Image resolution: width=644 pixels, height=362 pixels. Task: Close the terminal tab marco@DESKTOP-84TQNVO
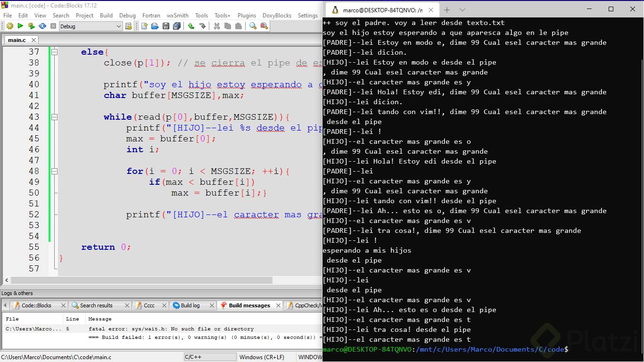coord(431,10)
